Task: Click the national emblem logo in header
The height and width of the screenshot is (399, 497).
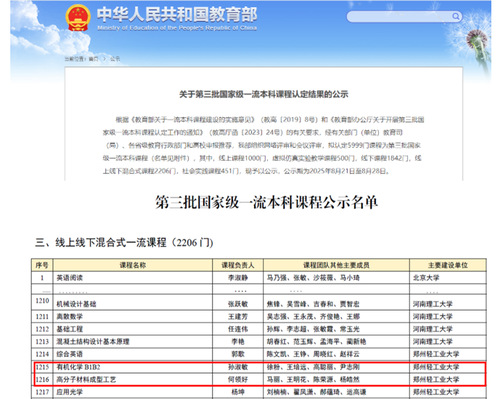Action: click(78, 18)
